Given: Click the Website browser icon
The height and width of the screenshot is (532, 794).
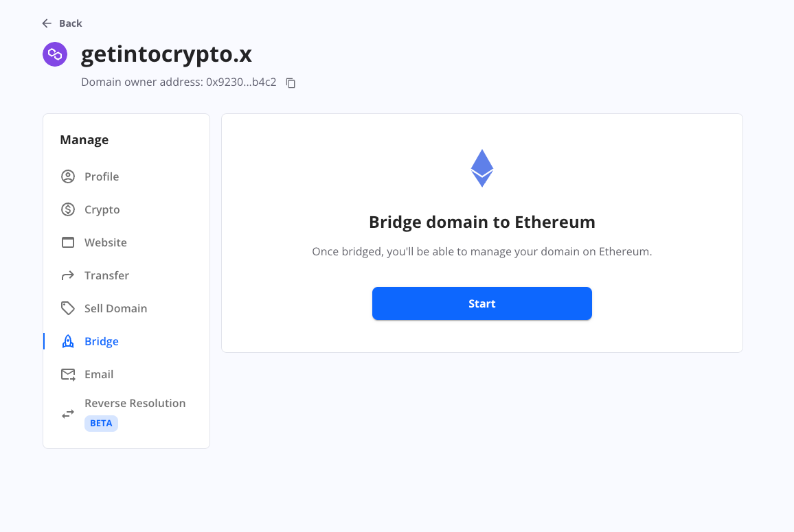Looking at the screenshot, I should [x=67, y=242].
